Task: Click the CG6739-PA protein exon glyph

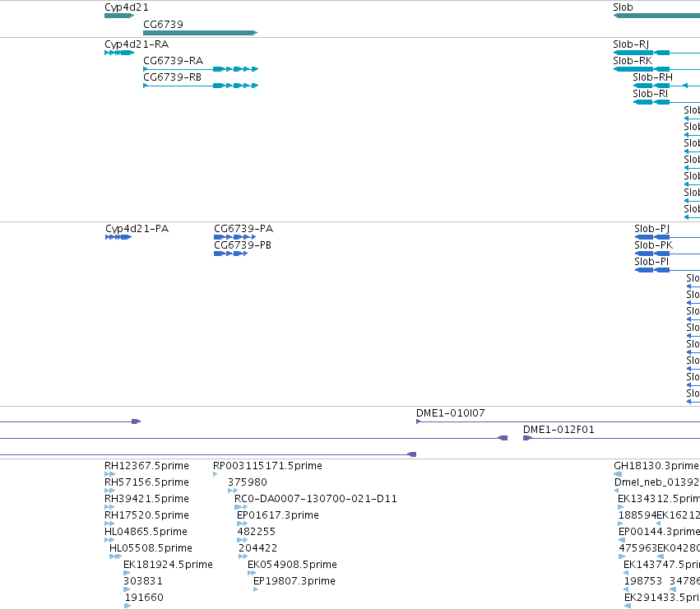Action: 234,237
